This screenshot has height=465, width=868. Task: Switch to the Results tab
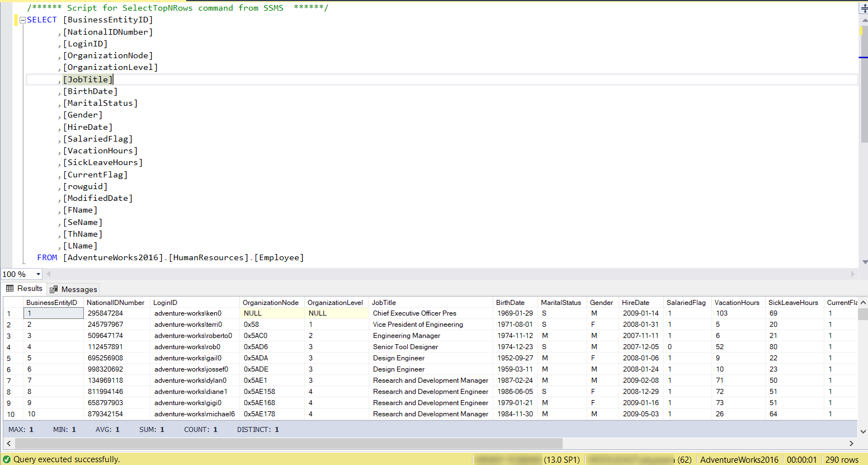24,289
